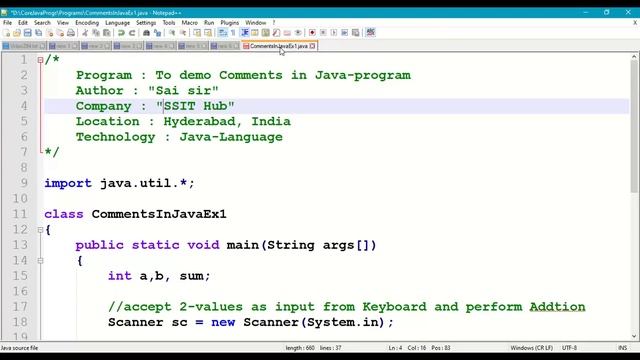Cut selection with the scissors icon
Viewport: 640px width, 360px height.
click(85, 33)
